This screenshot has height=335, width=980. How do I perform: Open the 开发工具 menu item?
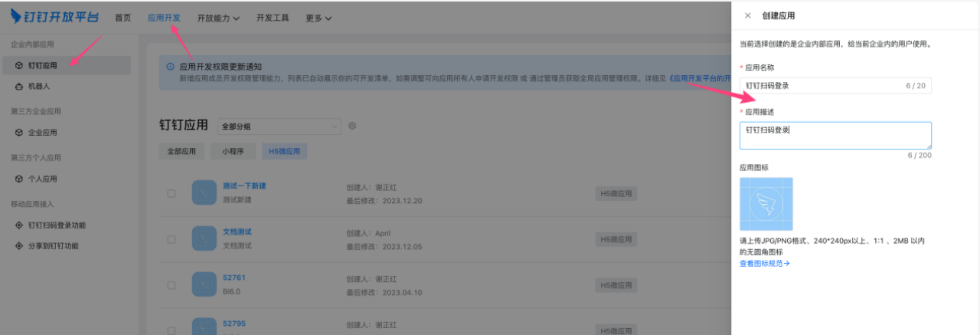click(x=273, y=18)
